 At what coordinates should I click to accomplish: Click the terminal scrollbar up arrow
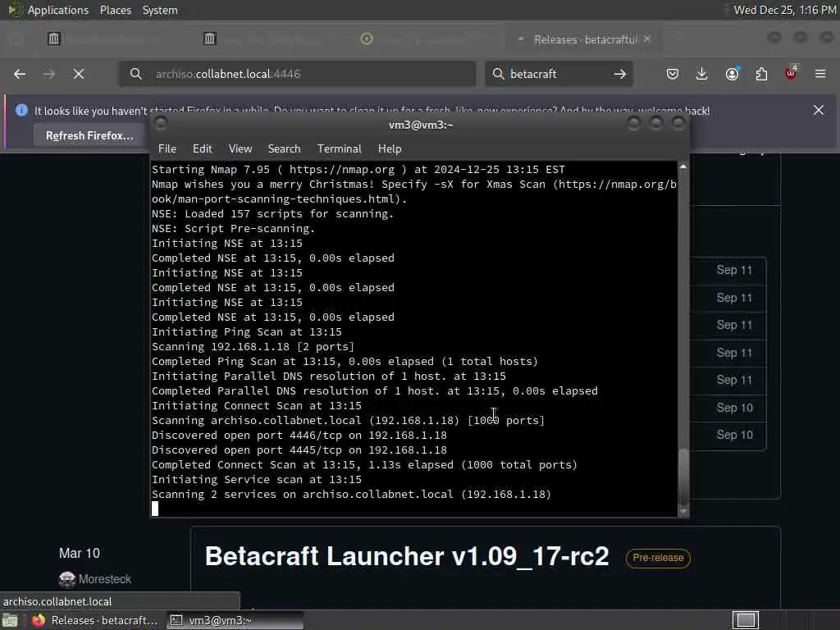click(x=683, y=167)
